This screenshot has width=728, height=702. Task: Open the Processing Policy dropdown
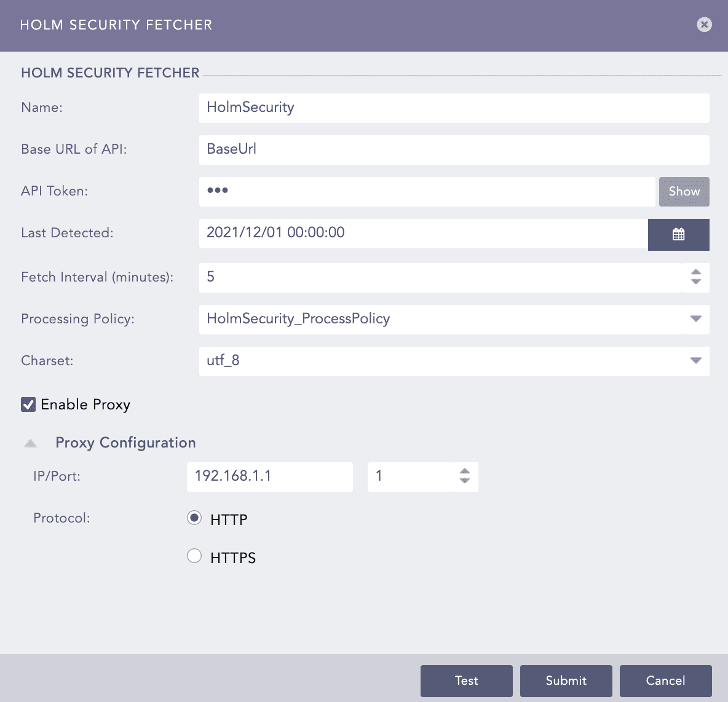695,319
